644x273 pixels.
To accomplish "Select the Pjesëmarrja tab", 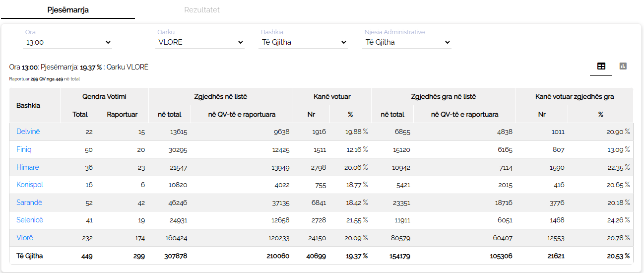I will pyautogui.click(x=68, y=10).
